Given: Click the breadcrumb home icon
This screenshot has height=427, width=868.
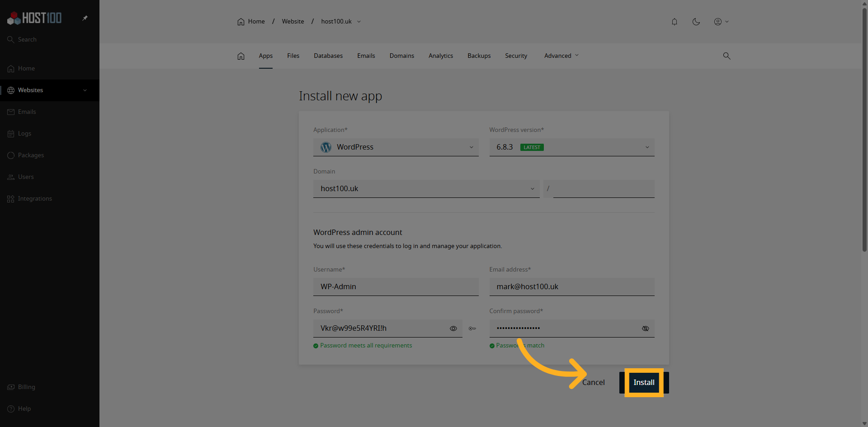Looking at the screenshot, I should pos(241,22).
